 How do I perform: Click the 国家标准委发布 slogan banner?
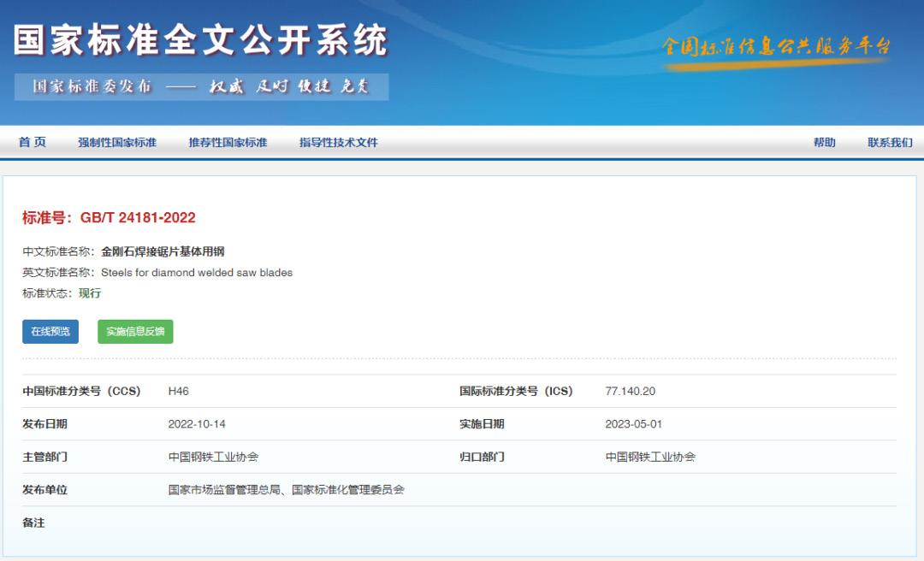(x=202, y=86)
